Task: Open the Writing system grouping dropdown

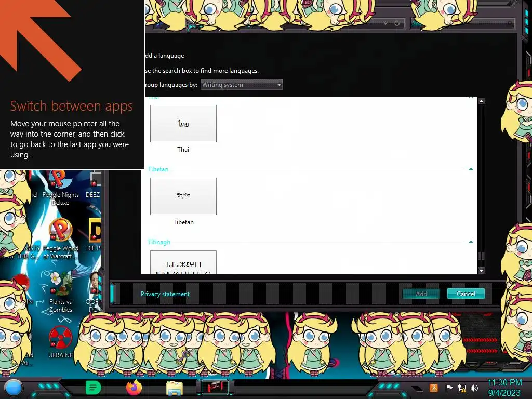Action: point(241,85)
